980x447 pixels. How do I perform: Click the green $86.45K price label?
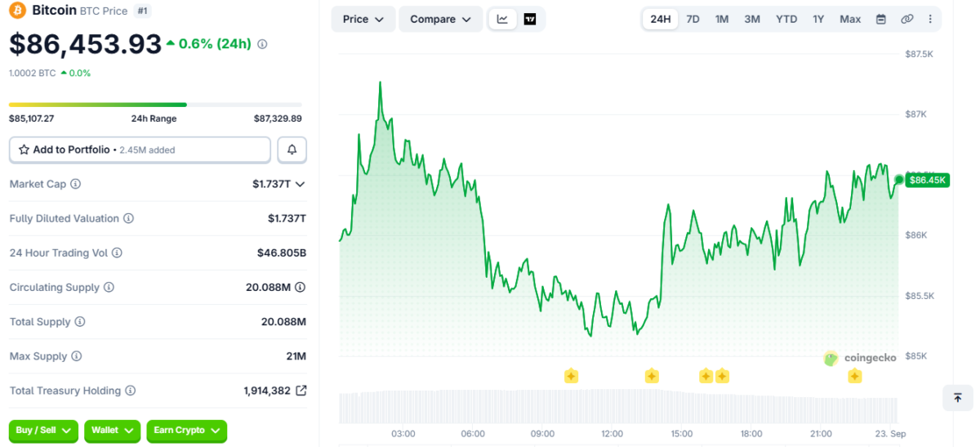pyautogui.click(x=927, y=180)
